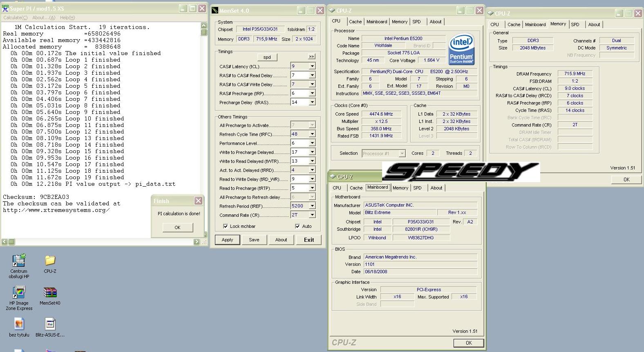
Task: Open the bez tytułu desktop file
Action: click(x=19, y=328)
